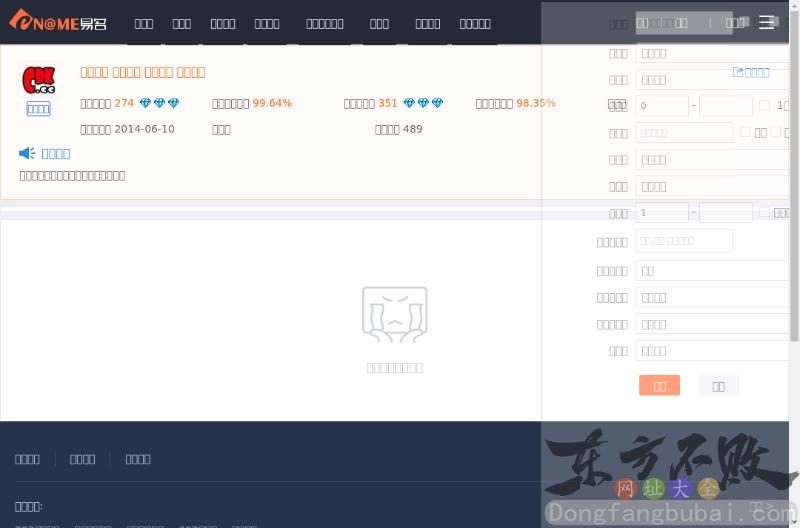Open the dropdown just above the 1 range row

click(712, 186)
